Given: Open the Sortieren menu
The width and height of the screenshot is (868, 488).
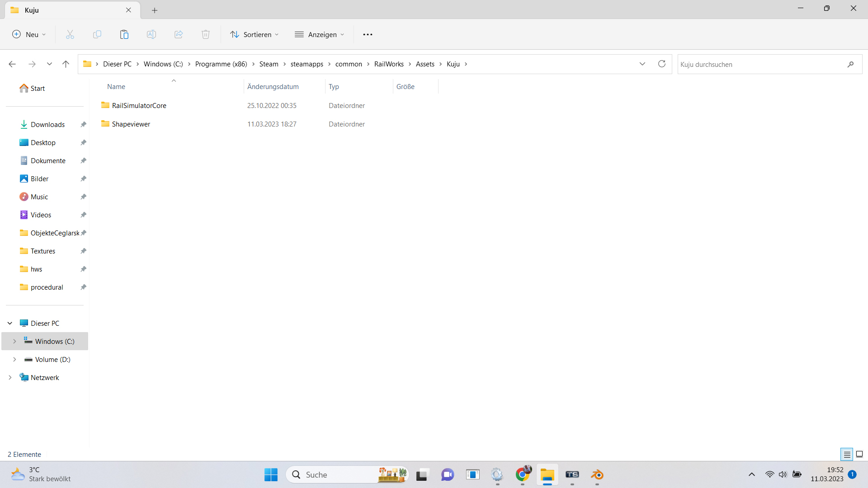Looking at the screenshot, I should tap(255, 34).
